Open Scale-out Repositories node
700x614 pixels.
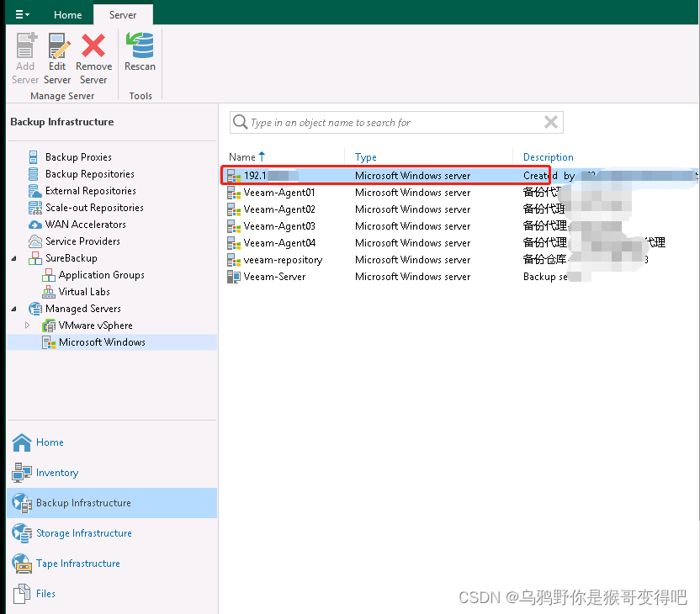[x=94, y=208]
